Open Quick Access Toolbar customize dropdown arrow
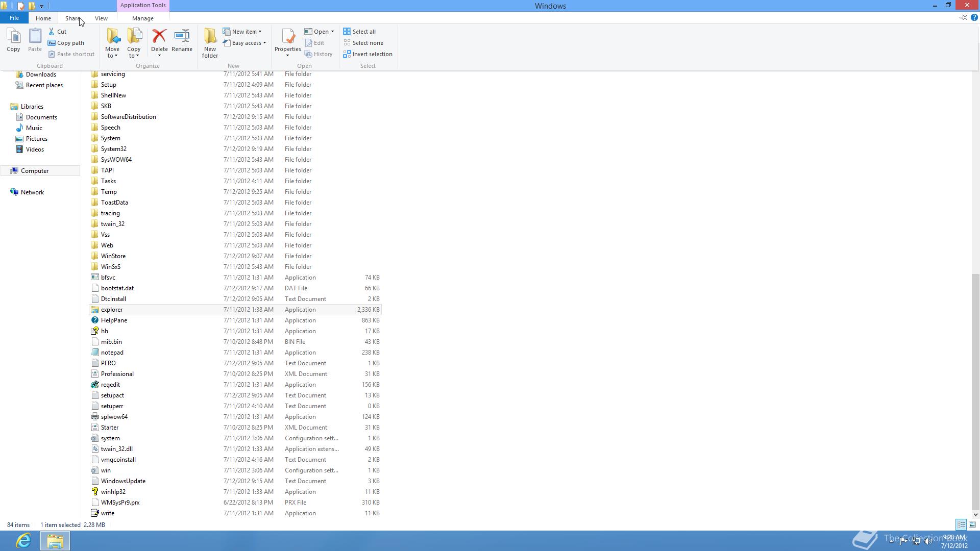 (x=41, y=6)
